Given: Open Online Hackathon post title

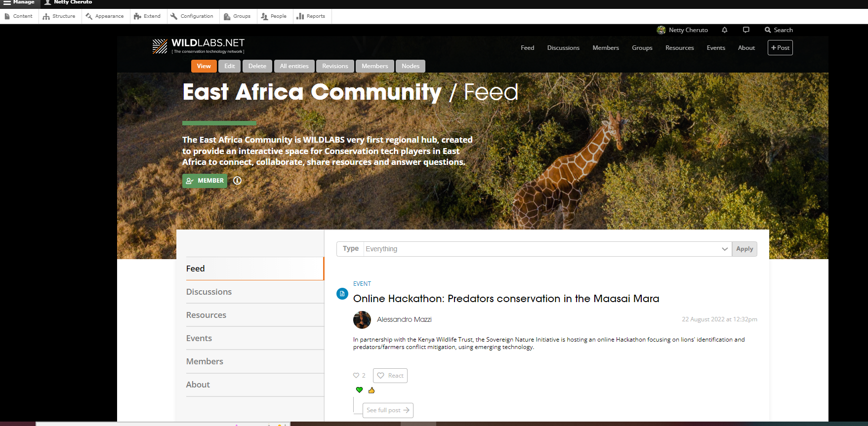Looking at the screenshot, I should (x=506, y=299).
